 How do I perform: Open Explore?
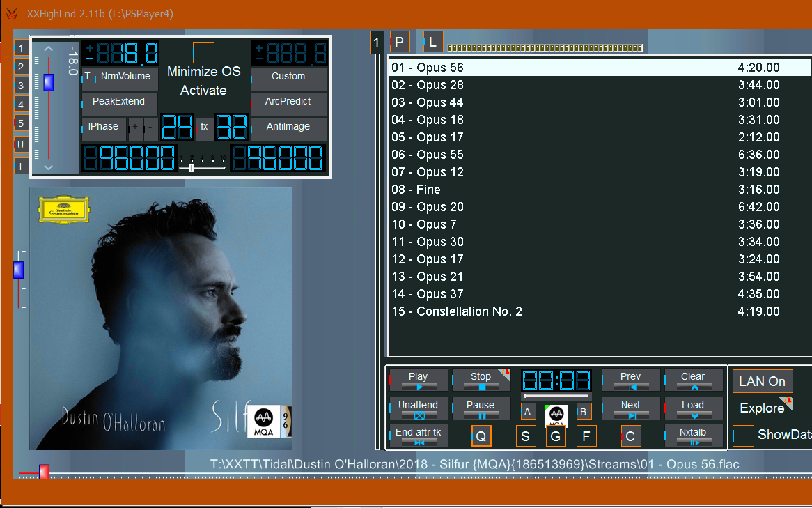point(763,408)
